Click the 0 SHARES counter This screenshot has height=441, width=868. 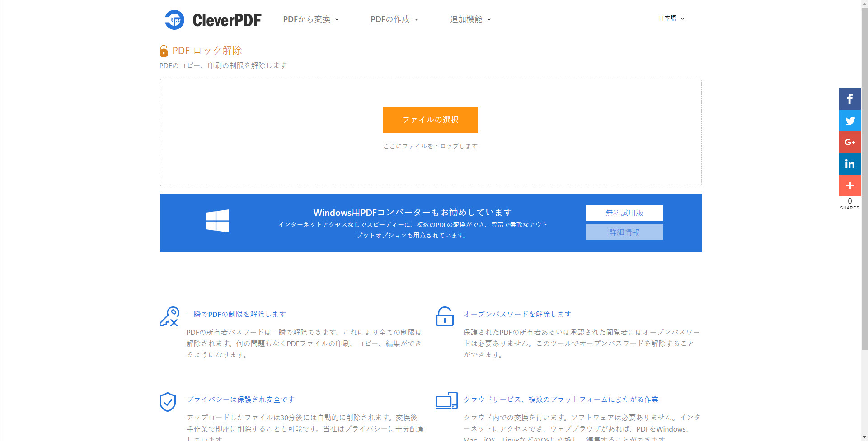pyautogui.click(x=849, y=204)
